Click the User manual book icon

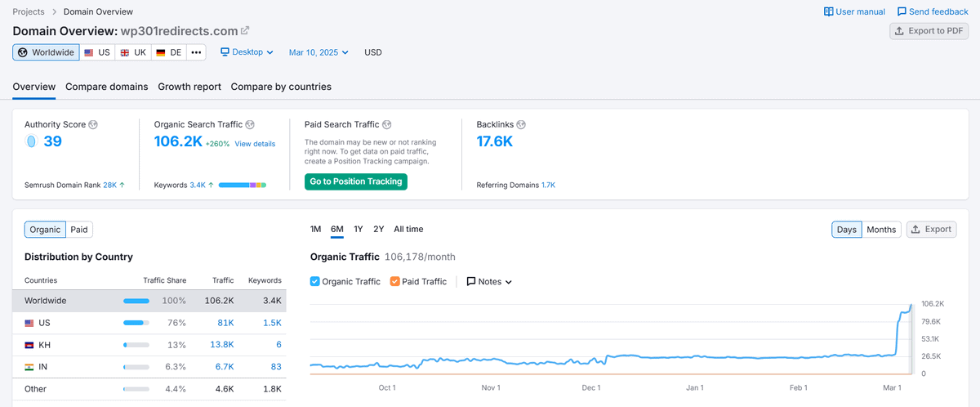pyautogui.click(x=828, y=11)
